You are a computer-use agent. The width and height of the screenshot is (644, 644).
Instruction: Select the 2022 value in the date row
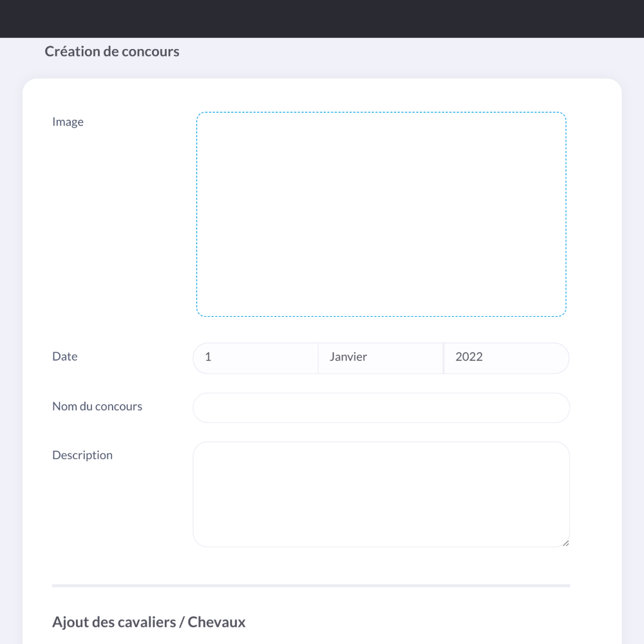pyautogui.click(x=469, y=357)
